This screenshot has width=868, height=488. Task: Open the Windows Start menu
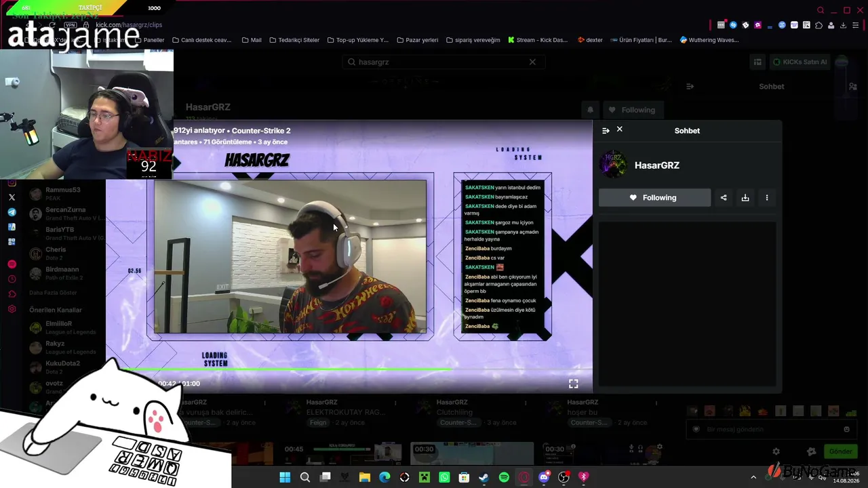[285, 477]
